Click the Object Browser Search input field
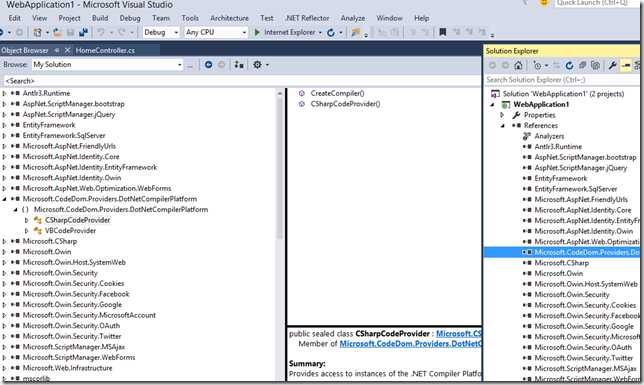The height and width of the screenshot is (385, 644). [x=242, y=81]
